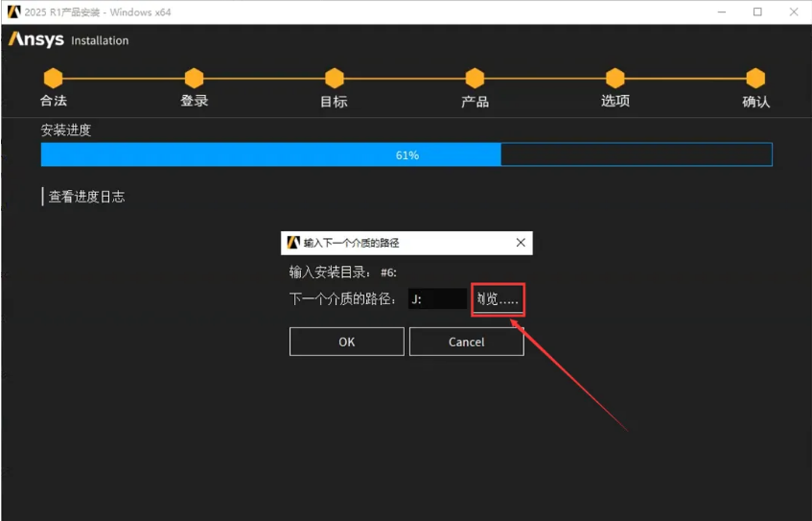This screenshot has height=521, width=812.
Task: Click the 安装进度 label
Action: click(66, 130)
